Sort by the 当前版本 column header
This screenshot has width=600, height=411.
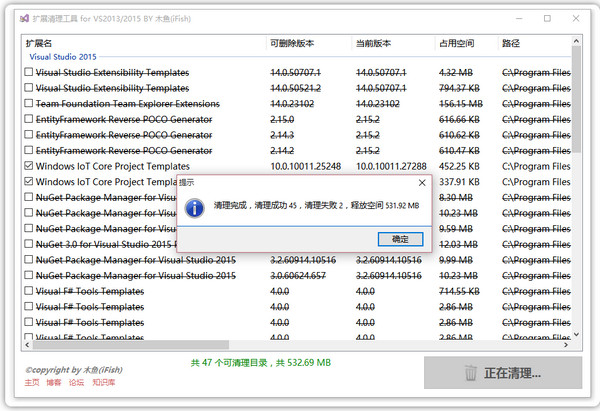point(393,43)
